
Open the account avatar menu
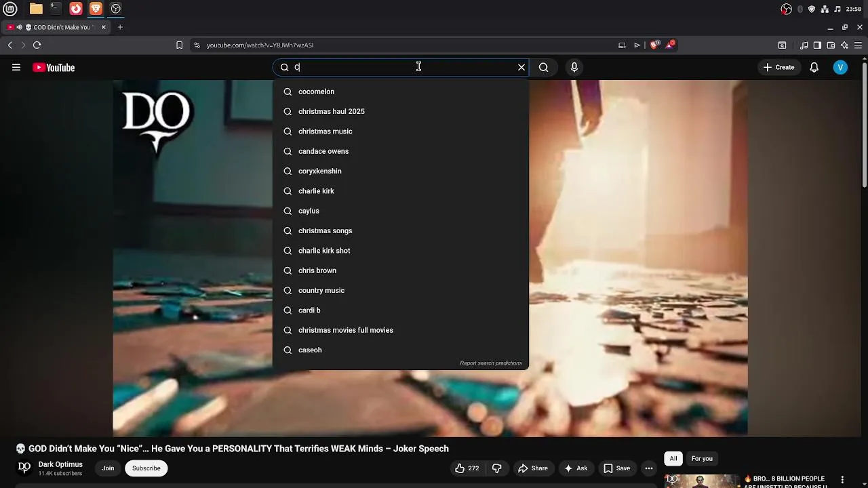pyautogui.click(x=840, y=67)
